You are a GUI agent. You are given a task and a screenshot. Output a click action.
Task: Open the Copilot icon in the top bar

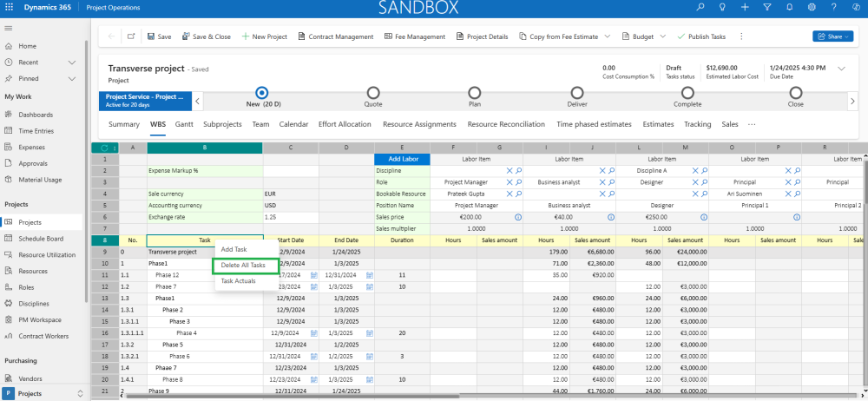[x=856, y=7]
